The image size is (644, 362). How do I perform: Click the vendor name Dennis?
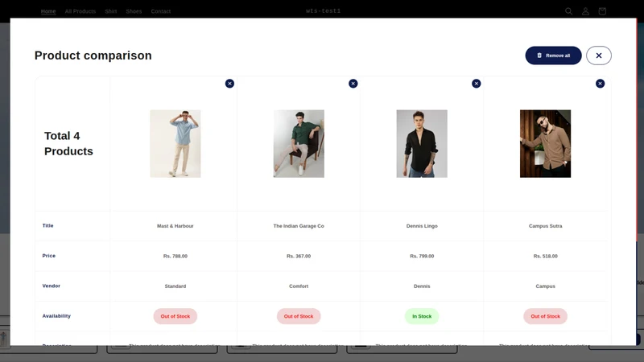[x=422, y=286]
